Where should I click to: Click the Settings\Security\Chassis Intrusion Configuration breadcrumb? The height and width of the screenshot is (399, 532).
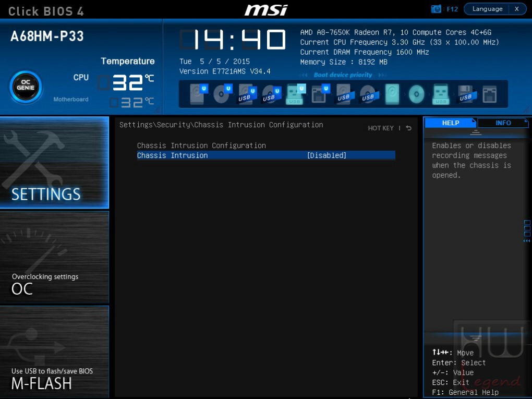[221, 125]
